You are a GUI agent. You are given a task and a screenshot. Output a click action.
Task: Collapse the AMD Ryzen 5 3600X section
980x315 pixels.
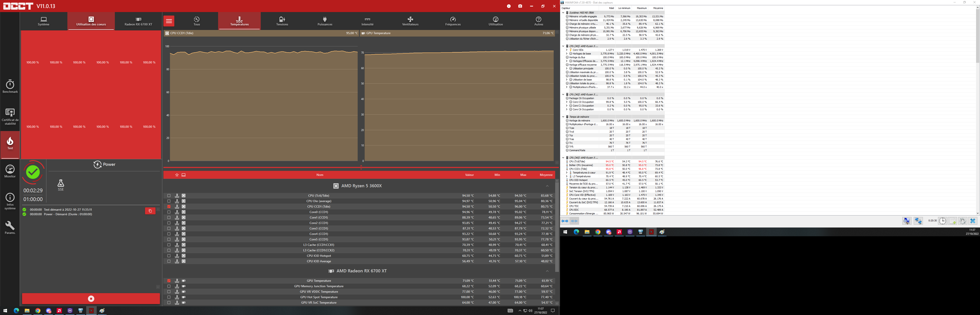(547, 186)
